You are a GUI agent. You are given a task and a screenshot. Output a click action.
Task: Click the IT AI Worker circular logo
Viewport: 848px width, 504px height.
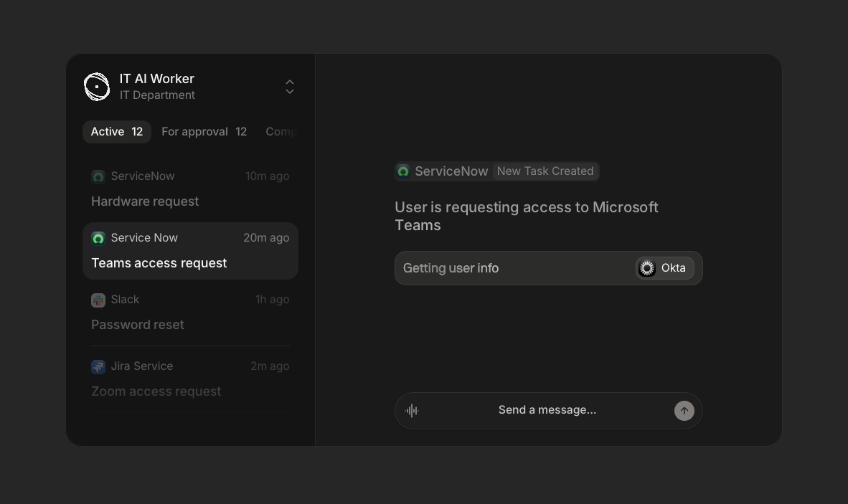(x=97, y=87)
